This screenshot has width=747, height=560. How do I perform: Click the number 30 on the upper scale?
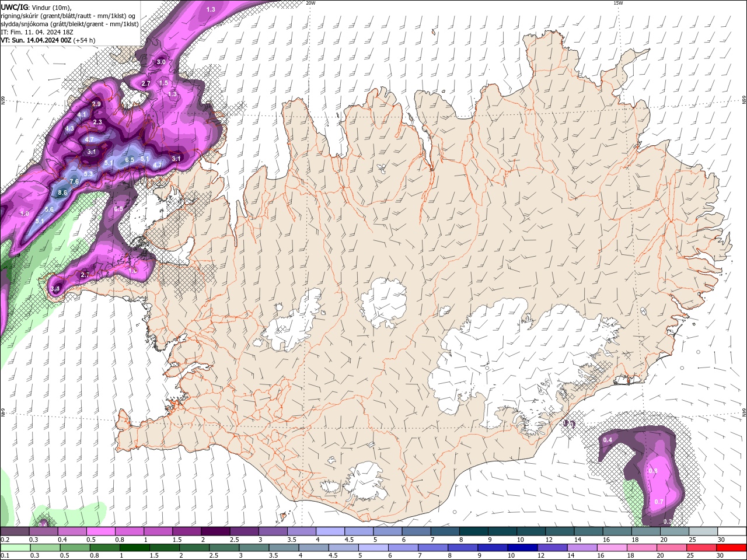pyautogui.click(x=721, y=540)
